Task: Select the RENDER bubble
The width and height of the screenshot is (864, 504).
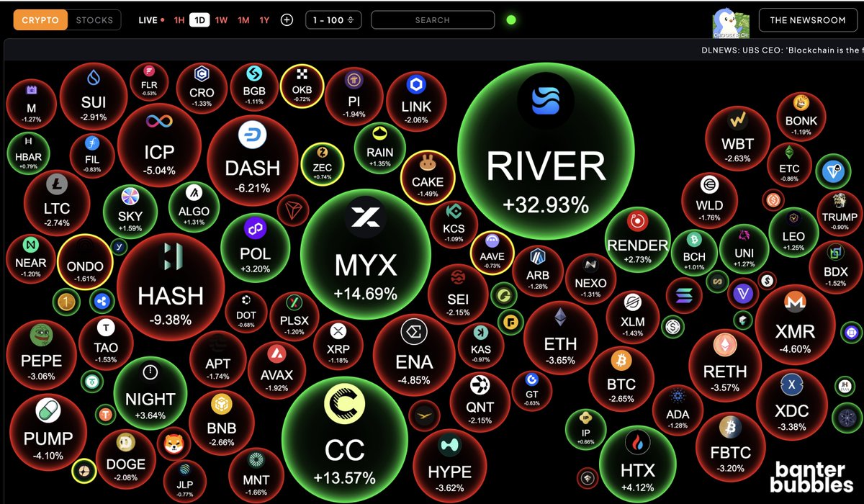Action: tap(638, 238)
